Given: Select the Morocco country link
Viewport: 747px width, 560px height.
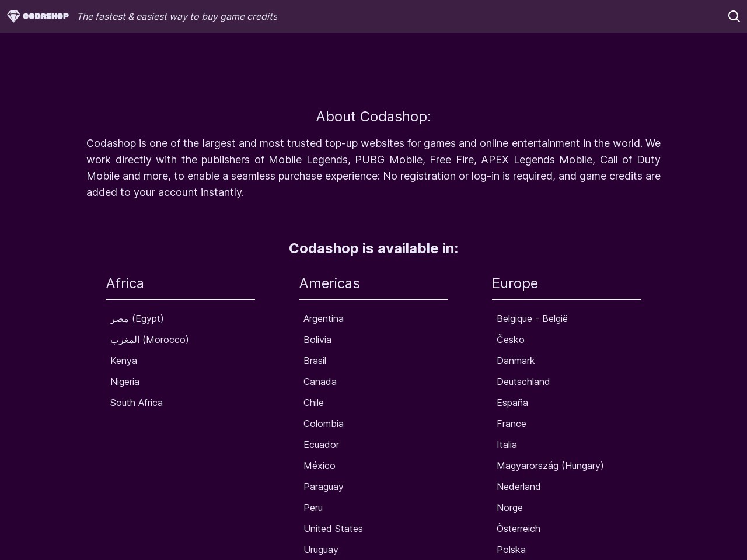Looking at the screenshot, I should 149,339.
